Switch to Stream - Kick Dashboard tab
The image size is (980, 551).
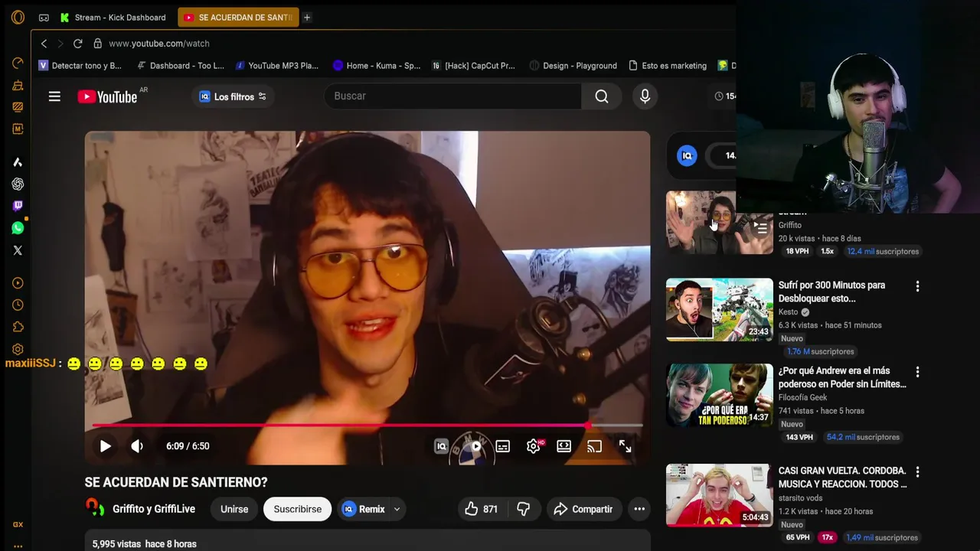click(113, 17)
